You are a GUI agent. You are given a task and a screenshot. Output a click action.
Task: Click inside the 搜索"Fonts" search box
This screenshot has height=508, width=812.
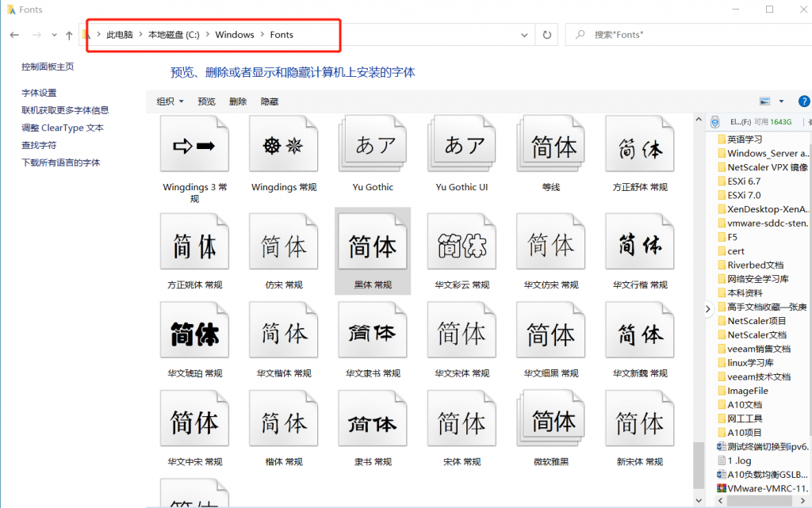(689, 35)
